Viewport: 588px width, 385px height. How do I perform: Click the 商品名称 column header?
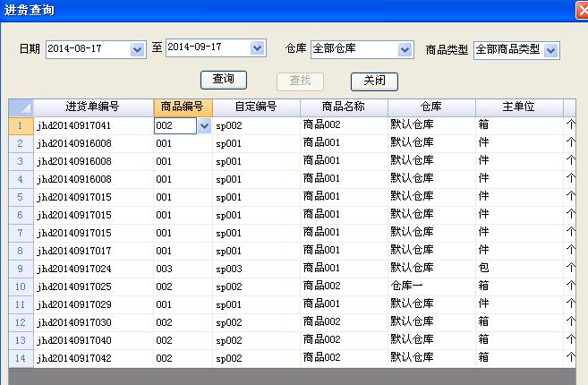[344, 107]
